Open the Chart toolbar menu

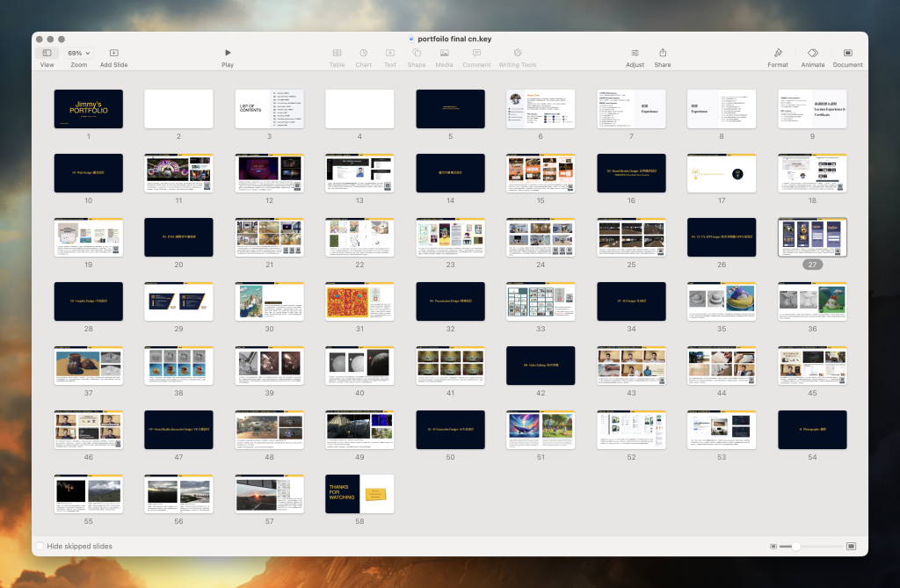(363, 54)
